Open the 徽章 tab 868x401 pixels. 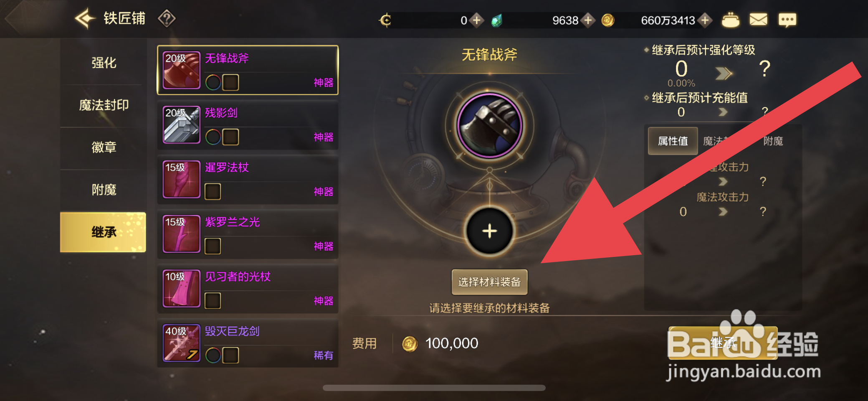(x=104, y=147)
